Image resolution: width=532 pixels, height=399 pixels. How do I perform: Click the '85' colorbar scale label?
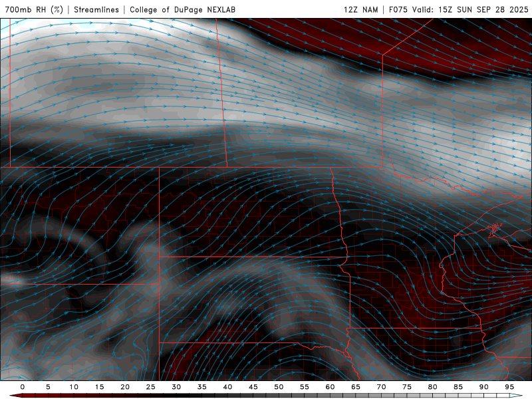458,387
